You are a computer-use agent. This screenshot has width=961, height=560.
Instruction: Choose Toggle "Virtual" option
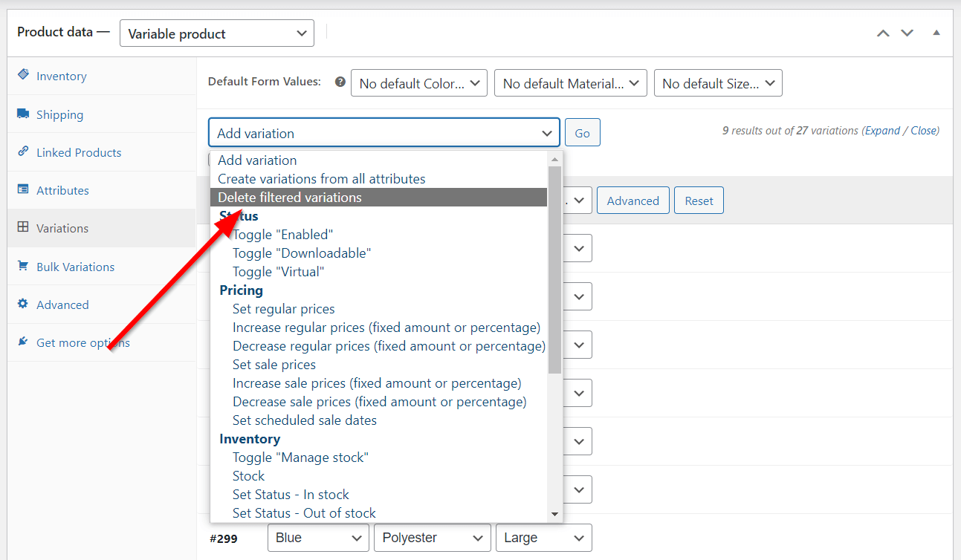(379, 271)
